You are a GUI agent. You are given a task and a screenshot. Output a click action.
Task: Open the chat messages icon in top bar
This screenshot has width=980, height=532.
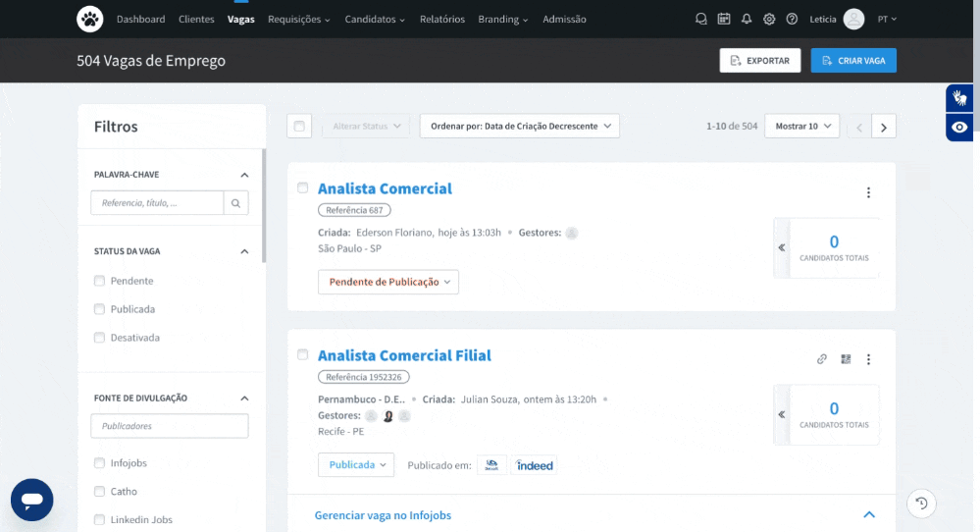[700, 19]
